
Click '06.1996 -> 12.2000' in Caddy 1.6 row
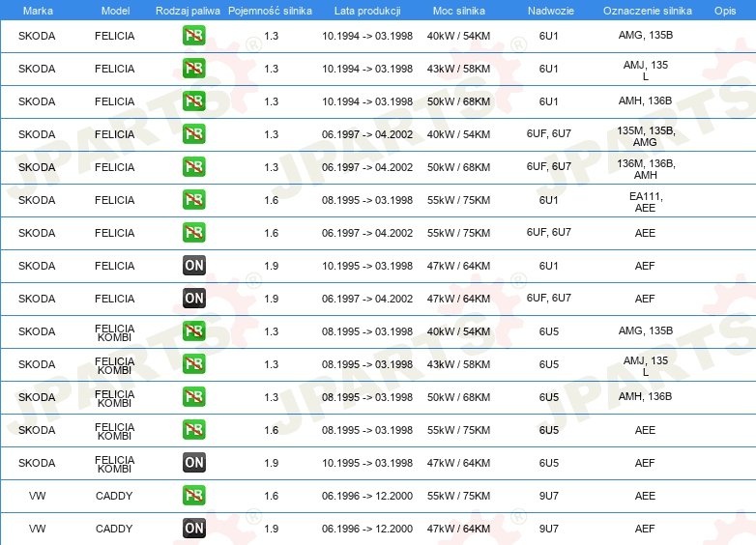pyautogui.click(x=367, y=496)
